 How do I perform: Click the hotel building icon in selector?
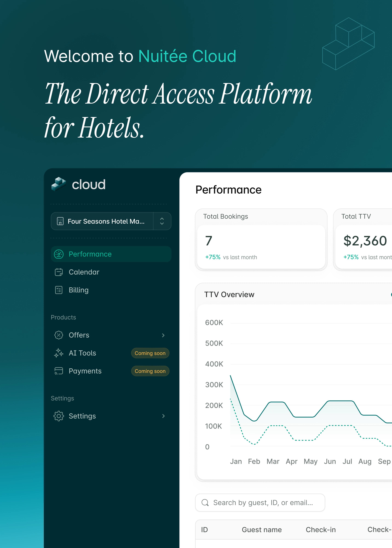coord(60,221)
